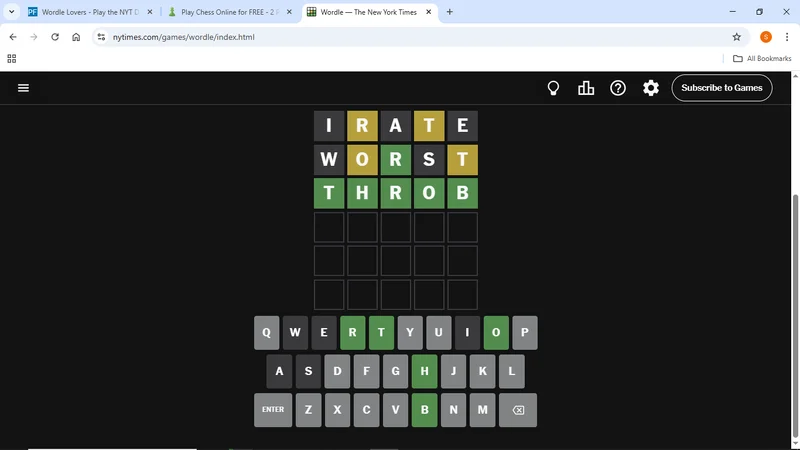Image resolution: width=800 pixels, height=450 pixels.
Task: Tap the green T key on the on-screen keyboard
Action: click(381, 333)
